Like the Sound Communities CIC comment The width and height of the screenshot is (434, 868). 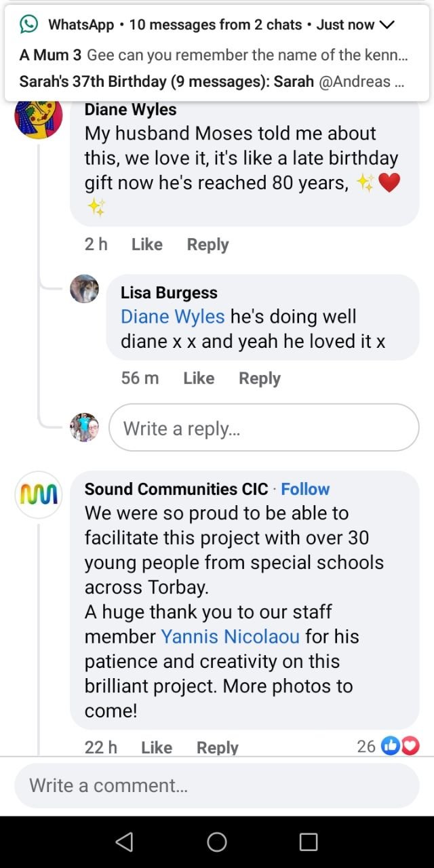(x=157, y=747)
